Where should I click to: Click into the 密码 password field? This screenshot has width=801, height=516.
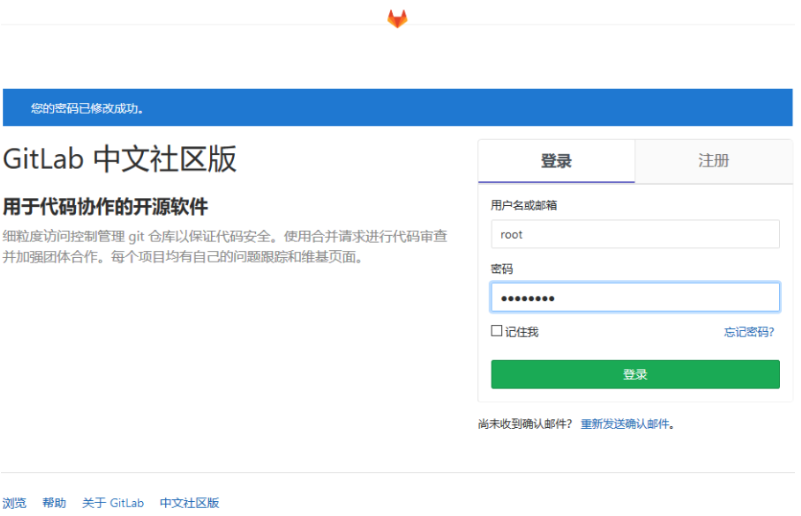635,298
